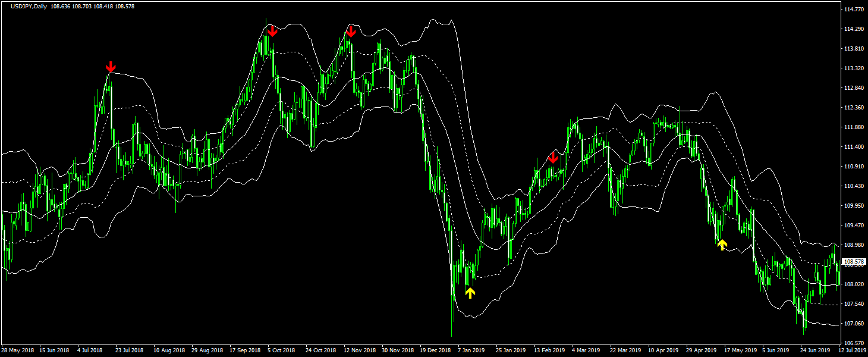Click the 106.570 price axis label

(x=854, y=343)
